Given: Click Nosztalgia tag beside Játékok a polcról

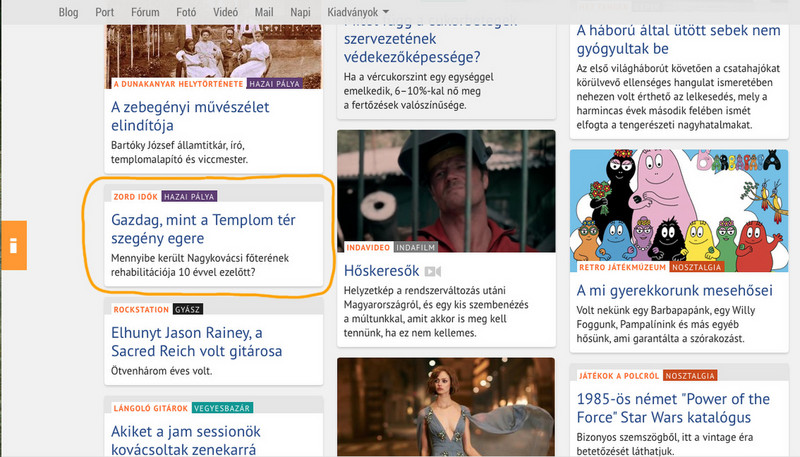Looking at the screenshot, I should tap(690, 376).
